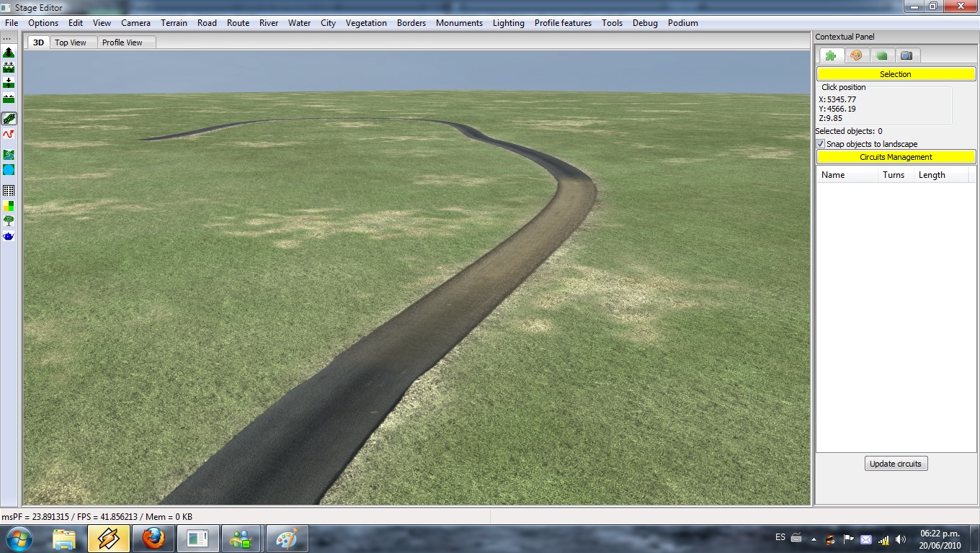
Task: Activate the black grid tool icon
Action: click(x=9, y=191)
